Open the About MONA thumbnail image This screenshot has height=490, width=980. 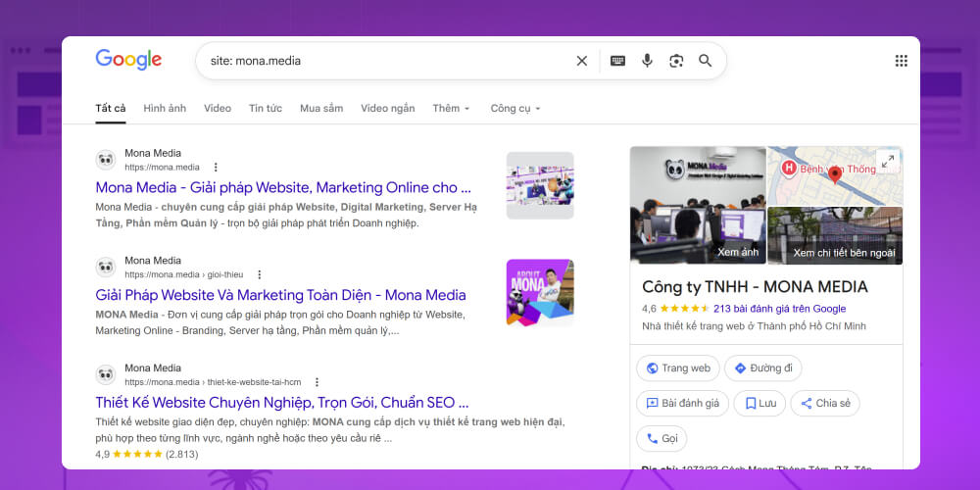tap(540, 293)
